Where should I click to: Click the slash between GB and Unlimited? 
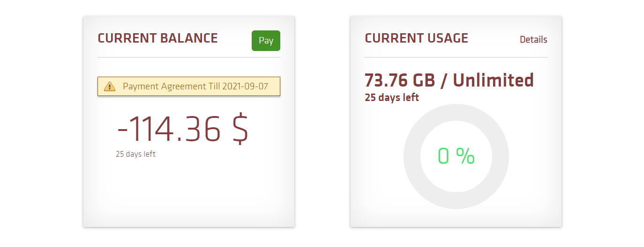[442, 80]
